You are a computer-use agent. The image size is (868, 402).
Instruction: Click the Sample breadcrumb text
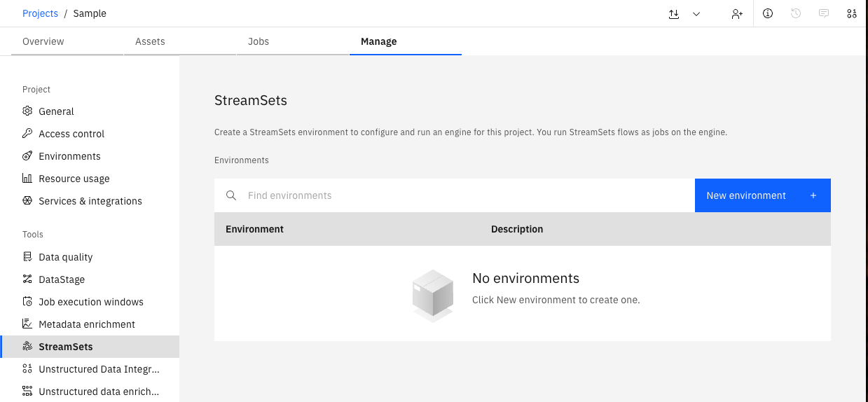[90, 13]
